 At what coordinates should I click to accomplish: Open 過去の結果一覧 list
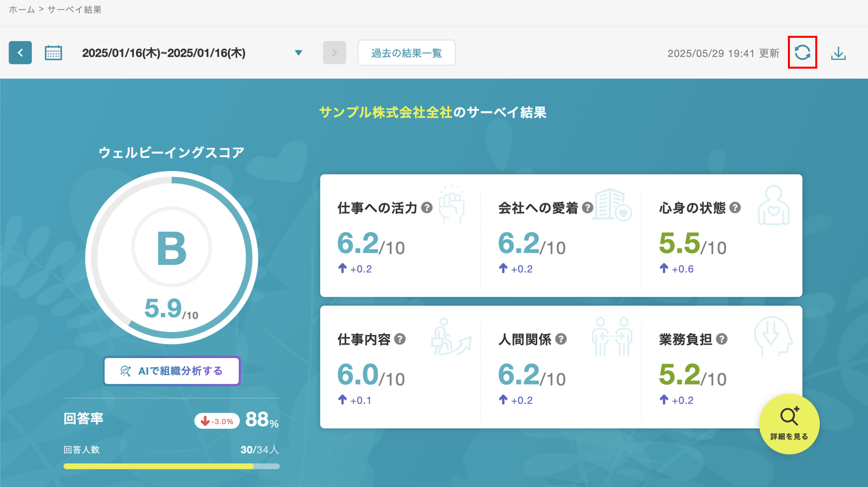tap(406, 53)
